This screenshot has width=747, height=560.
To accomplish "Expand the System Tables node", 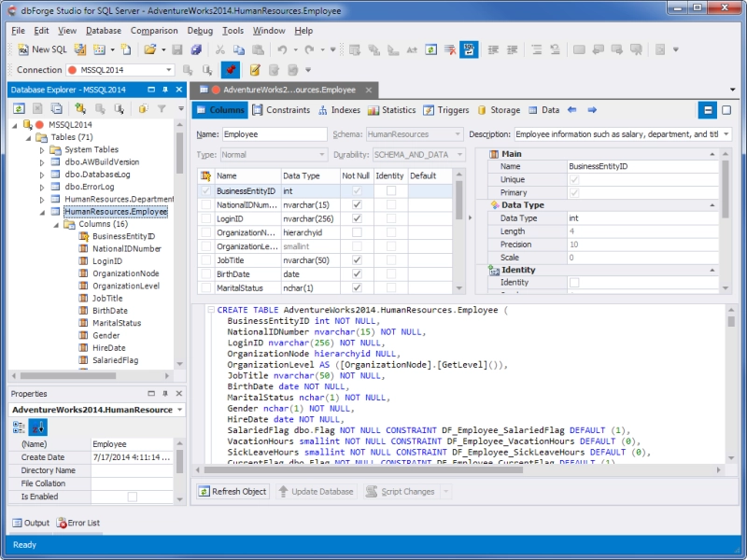I will click(x=41, y=150).
